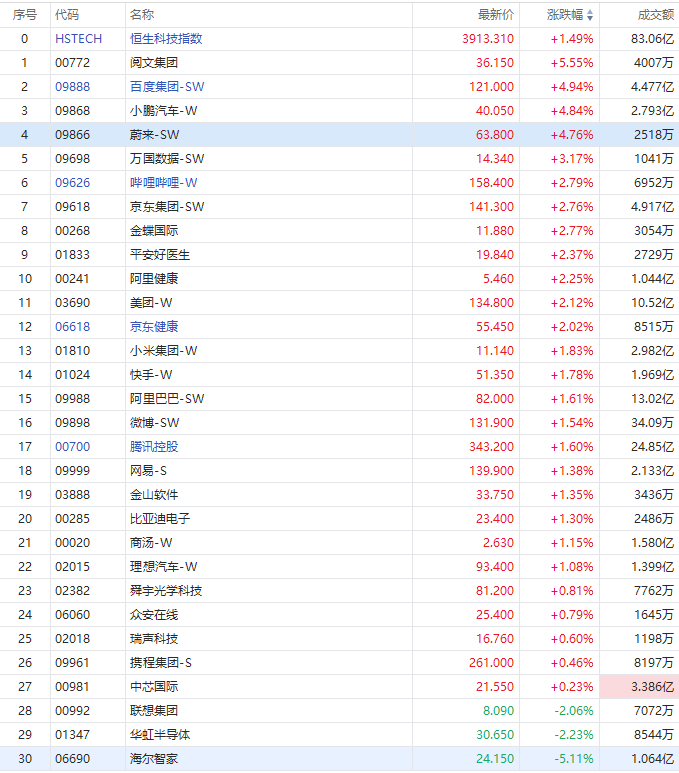The width and height of the screenshot is (679, 773).
Task: Click the price 343.200 for 腾讯控股
Action: click(x=491, y=447)
